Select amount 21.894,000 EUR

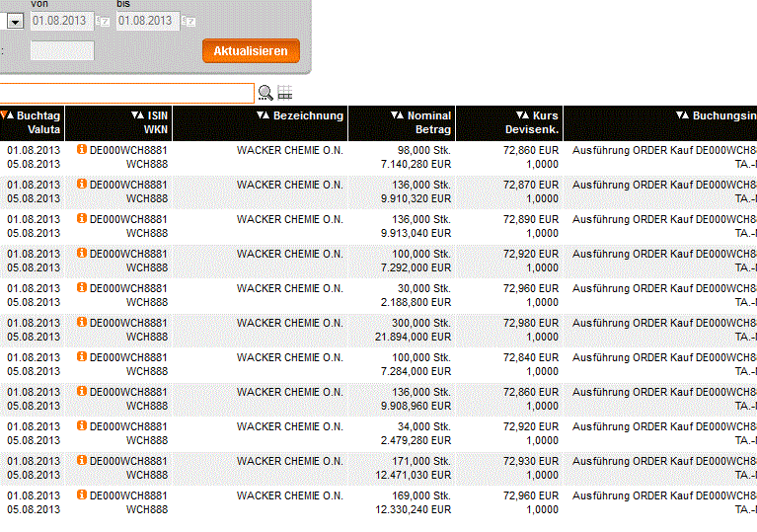click(x=413, y=337)
